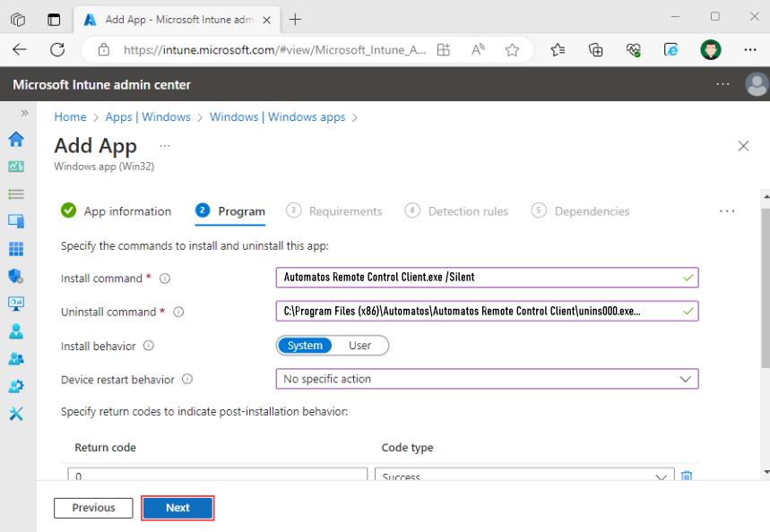The height and width of the screenshot is (532, 770).
Task: Open Device restart behavior dropdown
Action: point(487,379)
